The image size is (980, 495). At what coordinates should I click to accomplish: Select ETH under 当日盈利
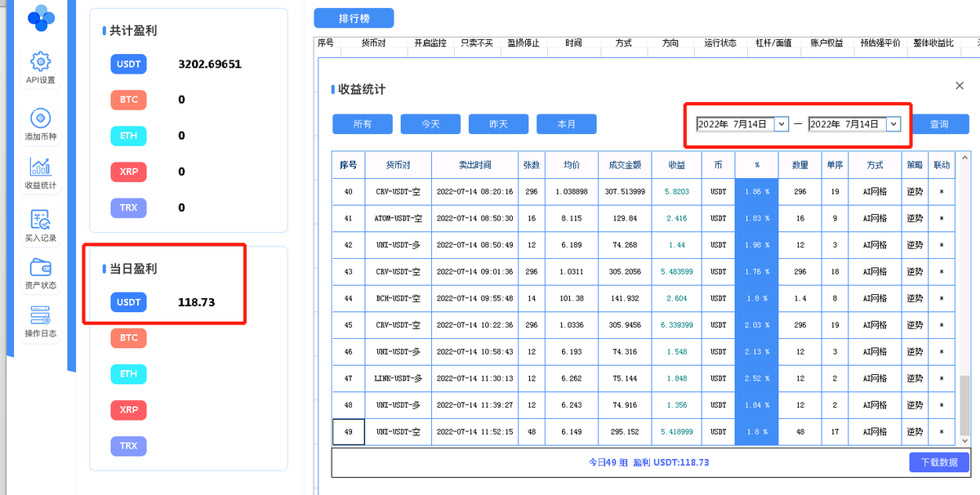[128, 373]
